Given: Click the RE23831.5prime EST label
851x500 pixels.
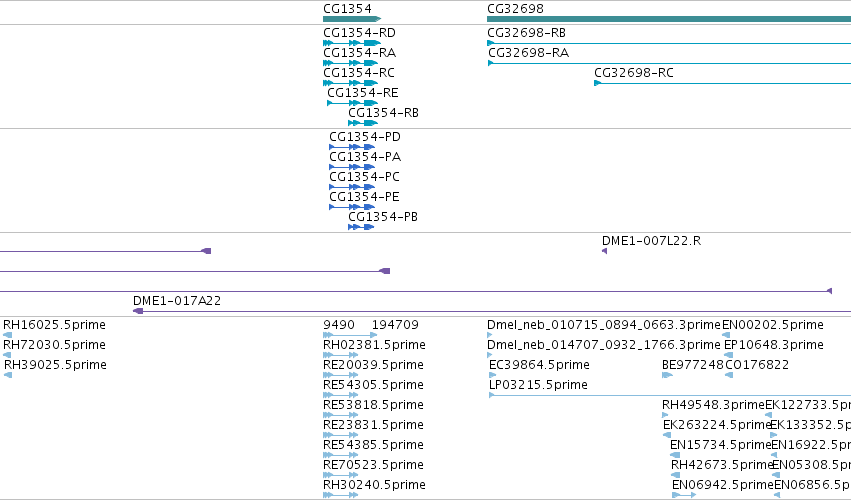Looking at the screenshot, I should pos(373,425).
